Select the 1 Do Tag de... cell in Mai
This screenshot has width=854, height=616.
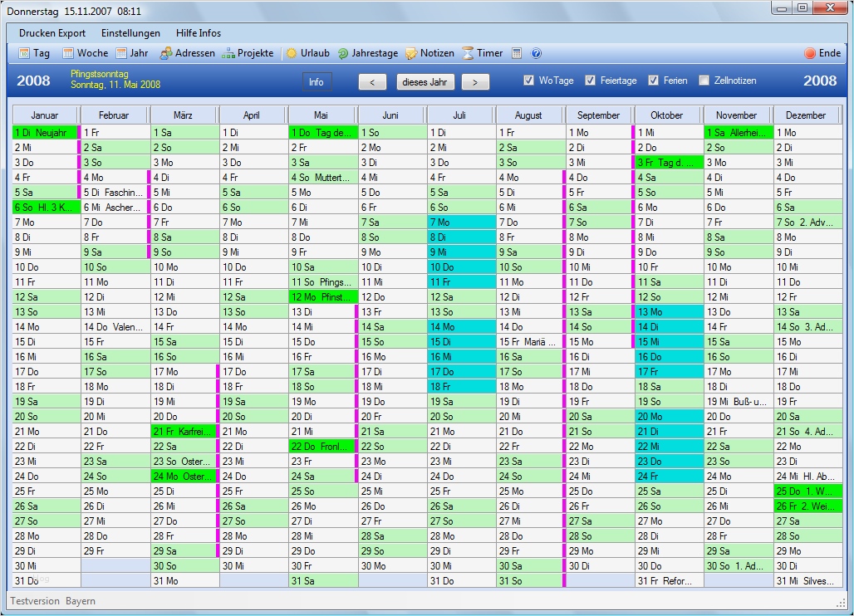[323, 132]
